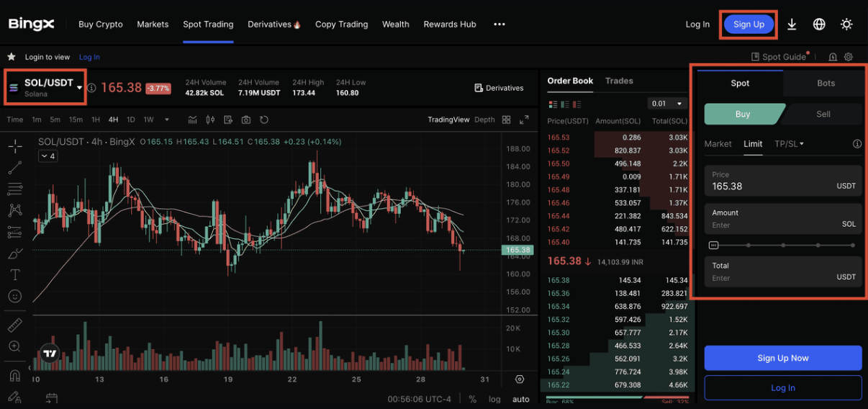Click the download app icon in header
Image resolution: width=868 pixels, height=409 pixels.
(792, 24)
